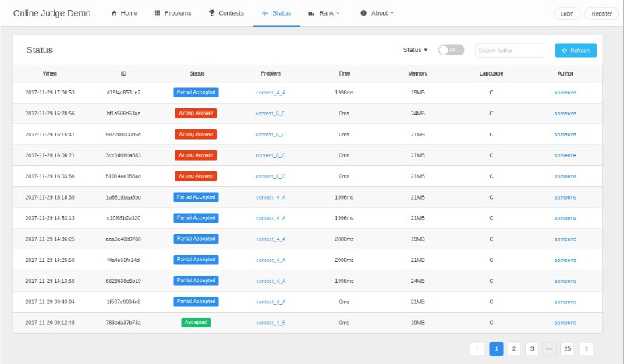Click the Problem column header

271,73
